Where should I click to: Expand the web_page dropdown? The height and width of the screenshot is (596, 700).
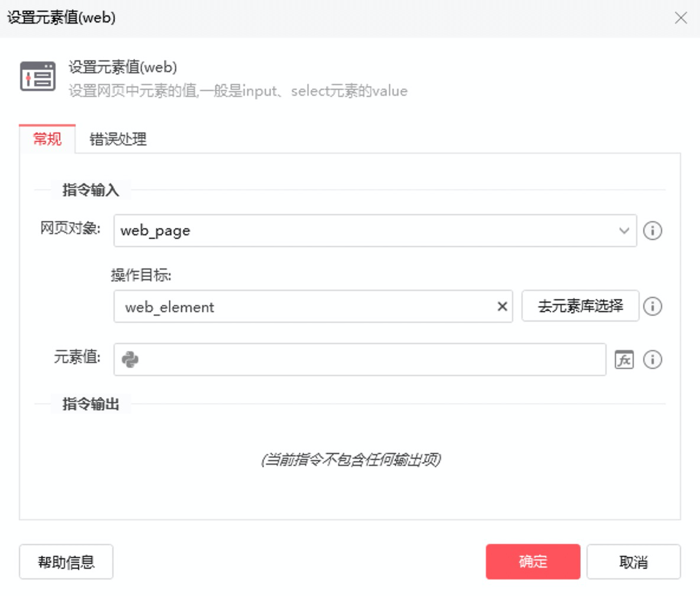pyautogui.click(x=624, y=231)
